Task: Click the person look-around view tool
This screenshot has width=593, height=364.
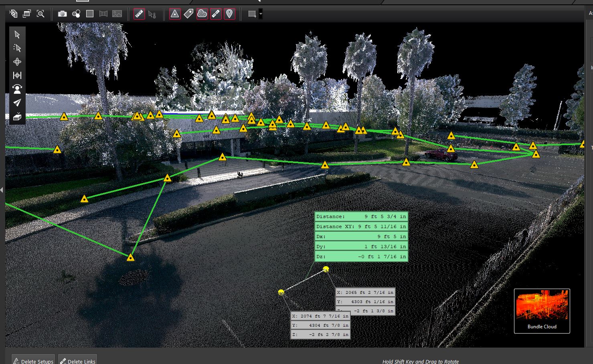Action: (17, 89)
